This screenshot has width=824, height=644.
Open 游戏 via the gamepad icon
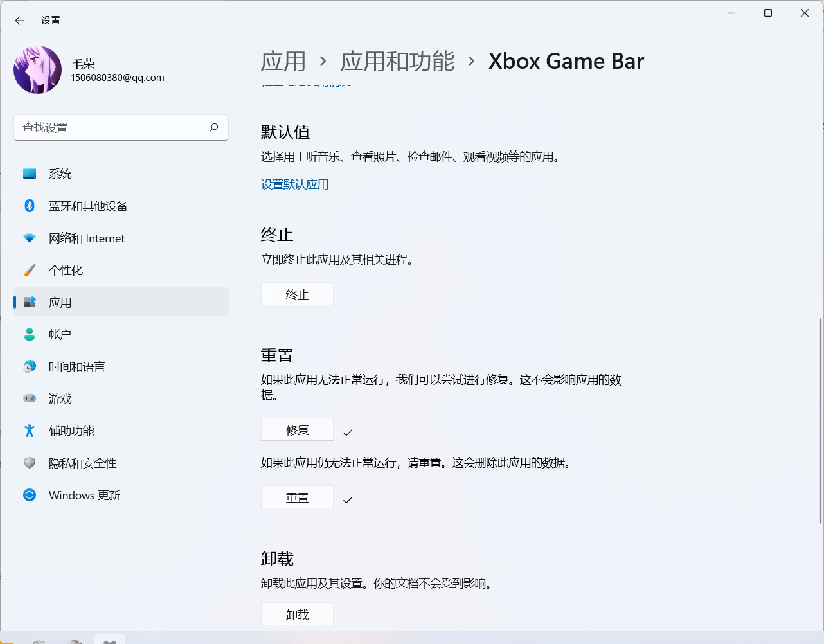click(30, 398)
